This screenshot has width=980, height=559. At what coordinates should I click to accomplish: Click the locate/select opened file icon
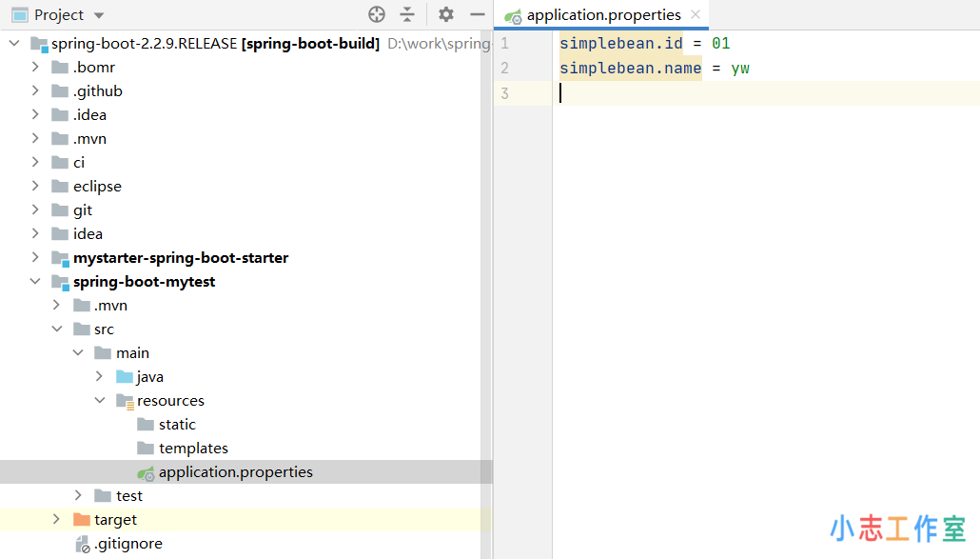(377, 14)
